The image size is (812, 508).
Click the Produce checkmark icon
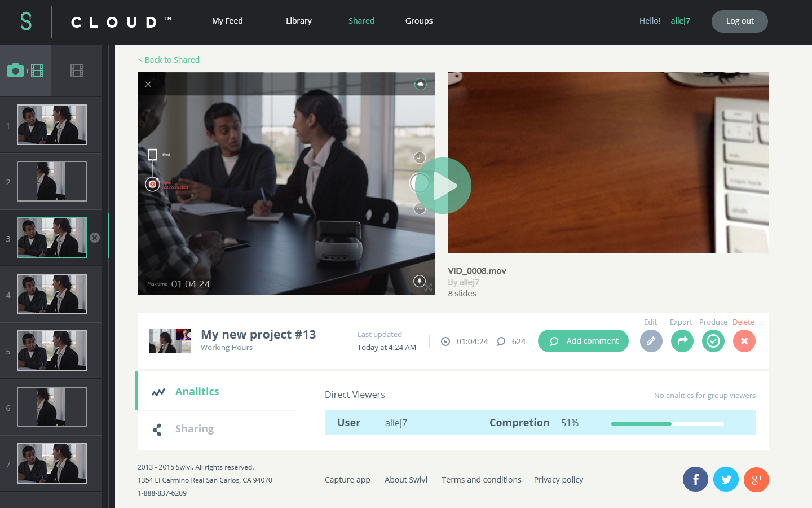[713, 341]
